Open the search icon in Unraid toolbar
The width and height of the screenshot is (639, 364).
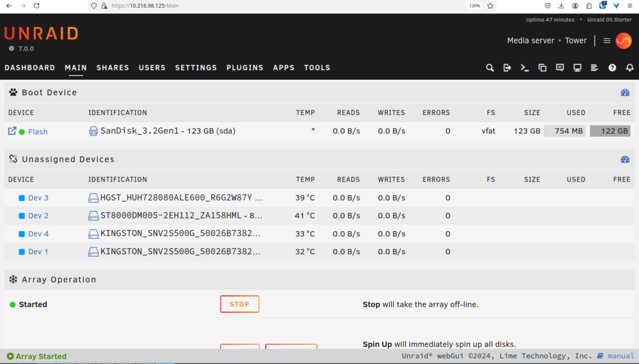click(489, 68)
